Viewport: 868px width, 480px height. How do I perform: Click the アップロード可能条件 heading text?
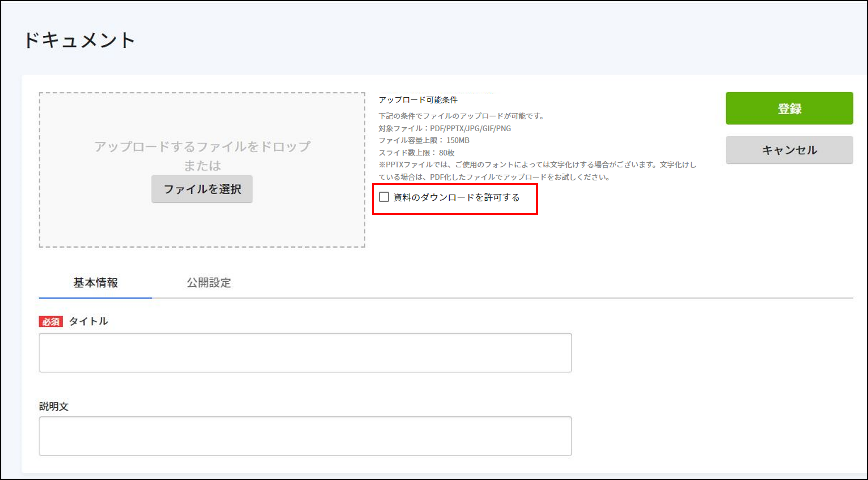(418, 100)
